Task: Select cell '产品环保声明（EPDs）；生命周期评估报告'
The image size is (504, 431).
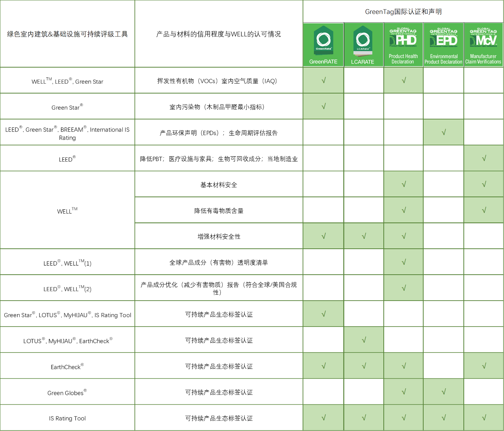Action: (219, 133)
